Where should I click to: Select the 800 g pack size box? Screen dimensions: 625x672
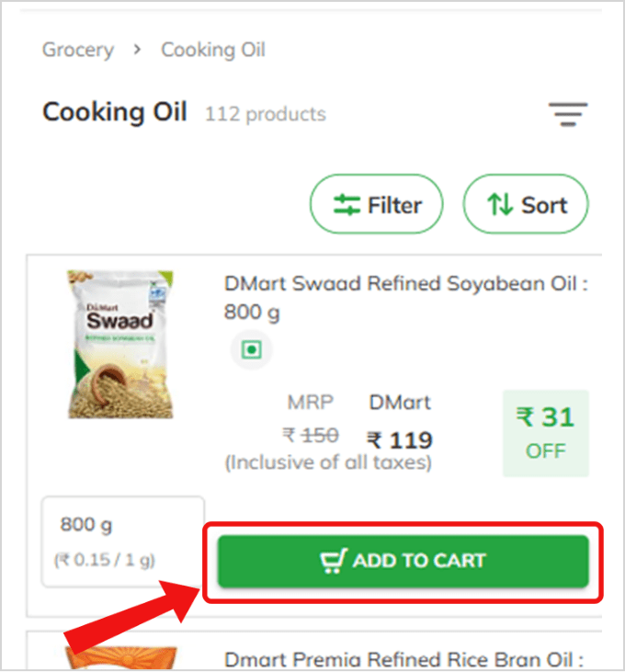pos(123,541)
